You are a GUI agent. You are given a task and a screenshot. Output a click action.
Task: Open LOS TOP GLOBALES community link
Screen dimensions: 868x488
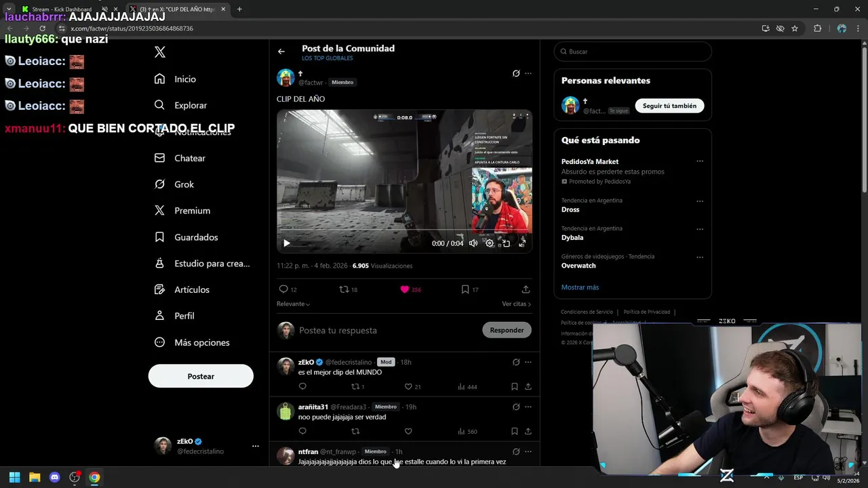(327, 58)
